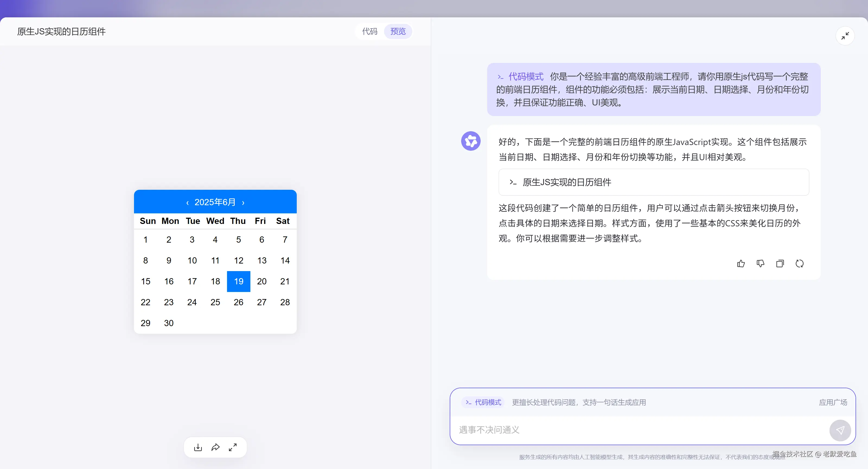
Task: Copy the assistant's message
Action: point(780,264)
